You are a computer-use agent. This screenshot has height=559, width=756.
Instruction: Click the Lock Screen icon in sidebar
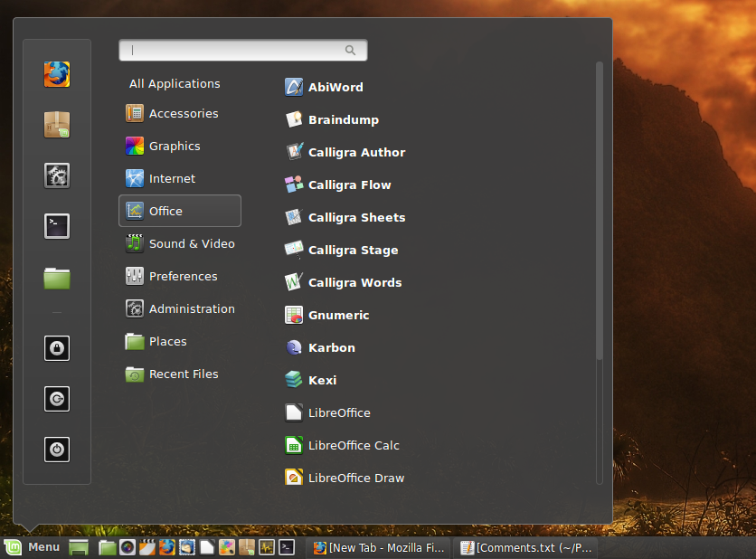click(57, 348)
